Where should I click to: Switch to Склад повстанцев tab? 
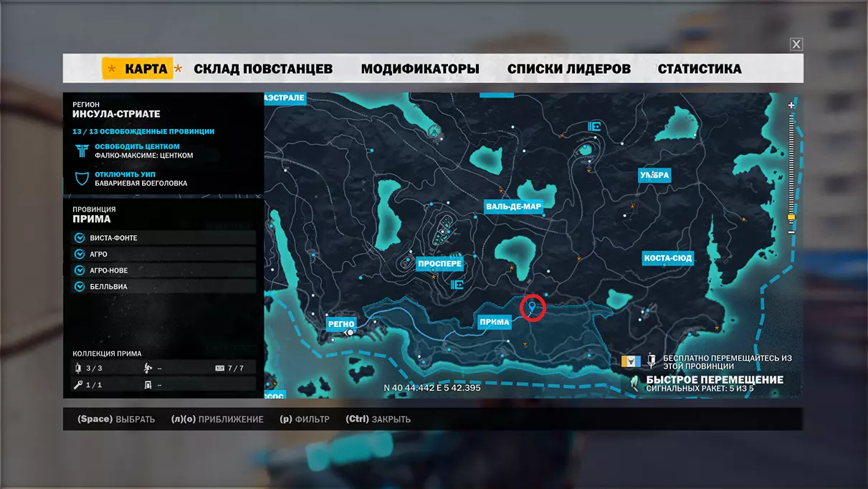coord(263,69)
